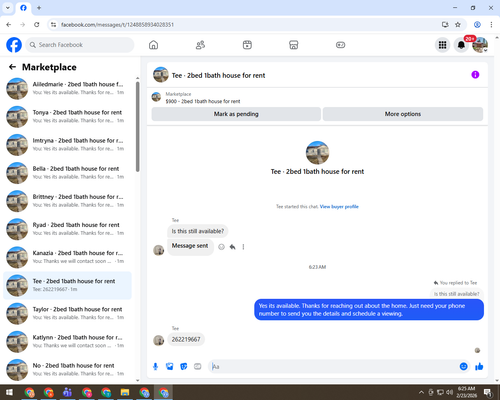Open a new browser tab

(39, 8)
